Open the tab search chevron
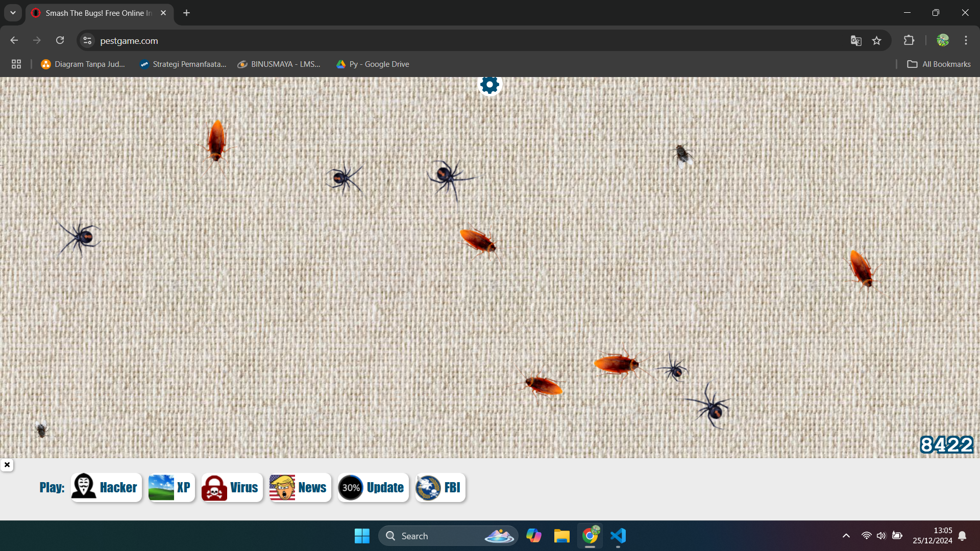Image resolution: width=980 pixels, height=551 pixels. (13, 12)
